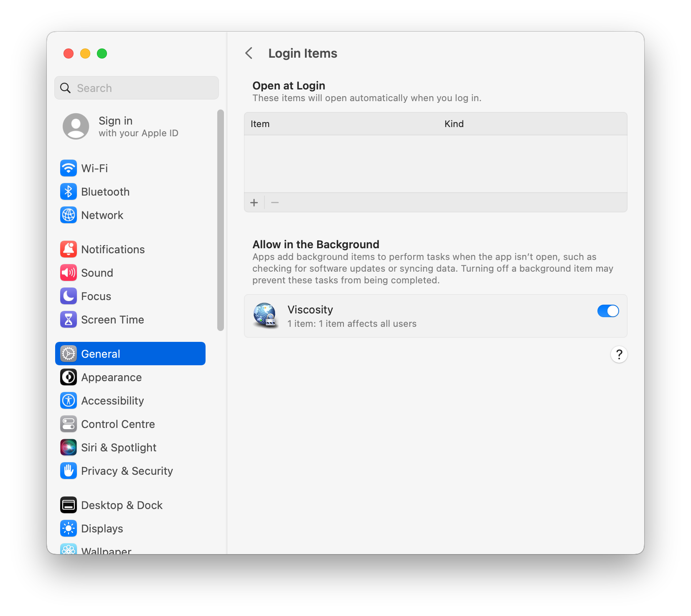Image resolution: width=691 pixels, height=616 pixels.
Task: Click the Apple ID avatar icon
Action: click(76, 126)
